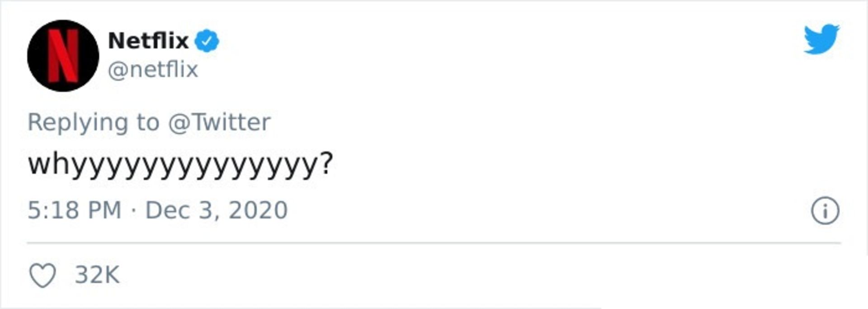868x309 pixels.
Task: Click the horizontal divider line above likes
Action: pos(434,243)
